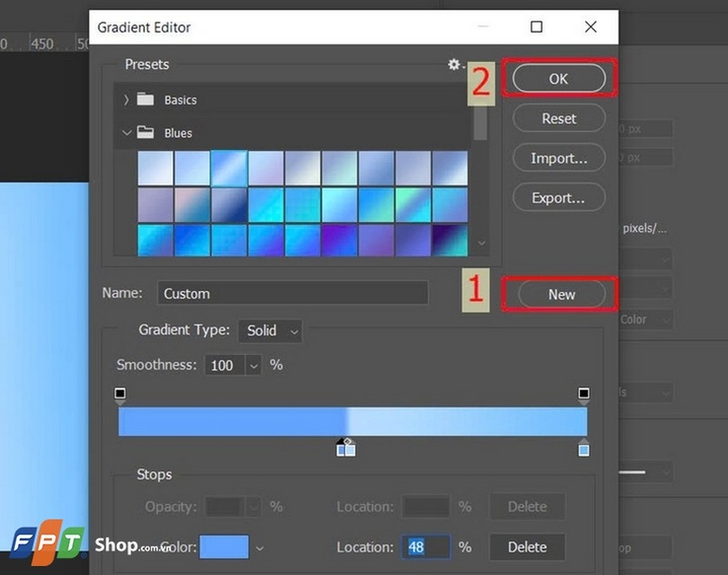Maximize the Gradient Editor window
728x575 pixels.
[x=536, y=27]
